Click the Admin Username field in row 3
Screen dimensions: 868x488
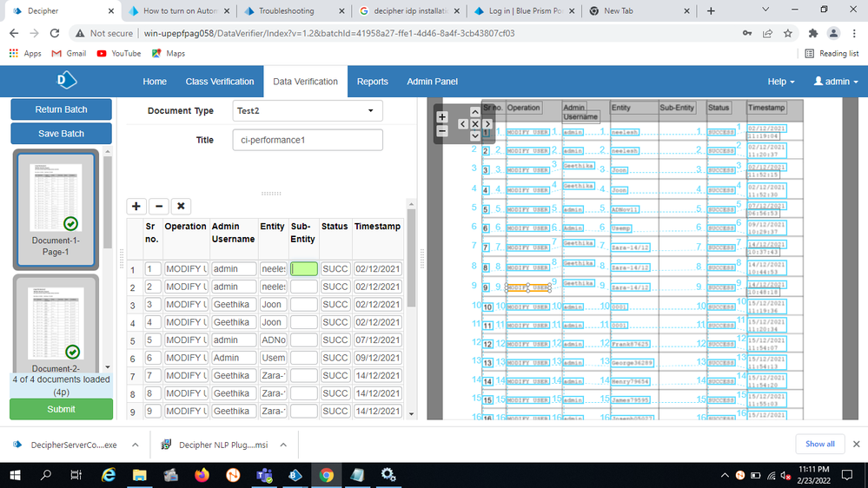point(234,304)
